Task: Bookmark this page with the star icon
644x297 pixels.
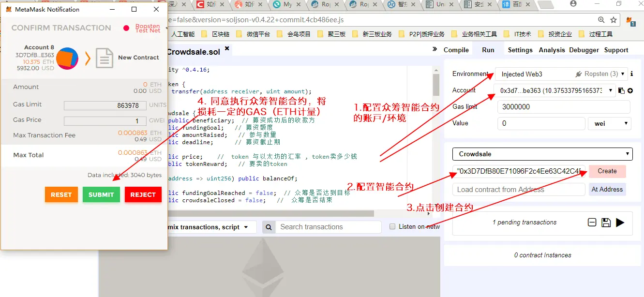Action: [x=614, y=20]
